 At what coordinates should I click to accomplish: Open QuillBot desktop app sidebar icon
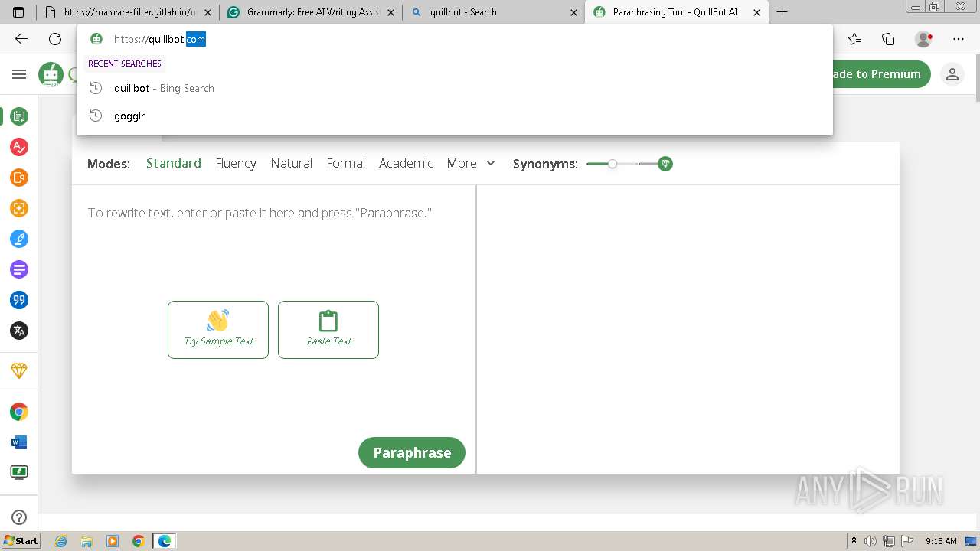19,473
